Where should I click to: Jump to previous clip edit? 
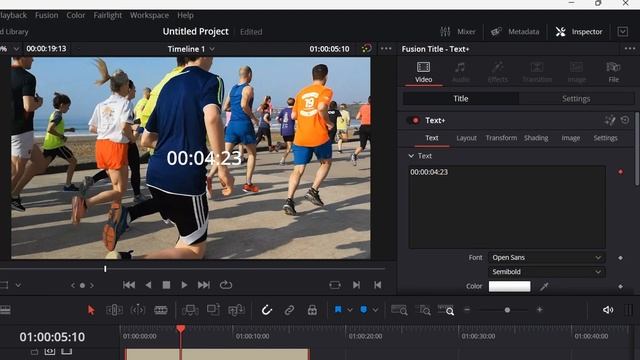[378, 285]
